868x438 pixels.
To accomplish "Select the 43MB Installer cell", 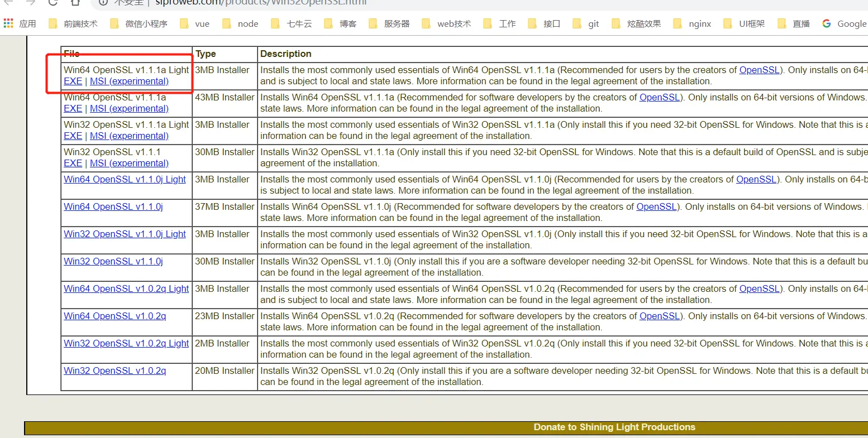I will (225, 103).
